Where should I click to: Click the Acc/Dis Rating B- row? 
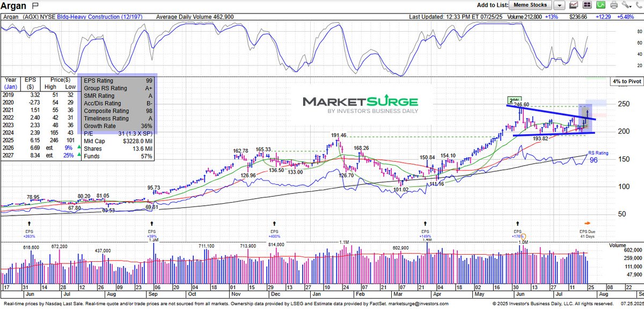(x=118, y=103)
